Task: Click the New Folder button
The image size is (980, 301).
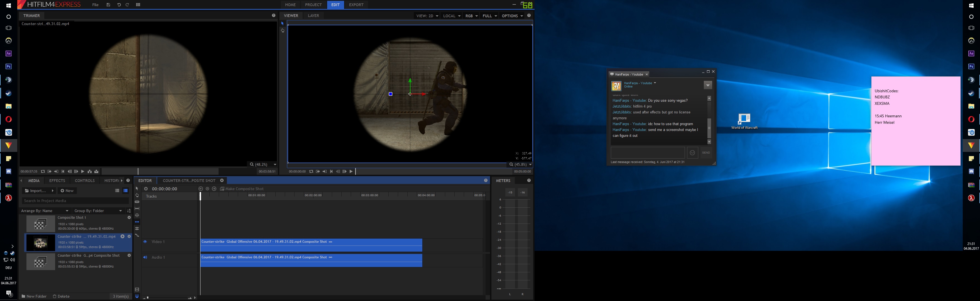Action: pyautogui.click(x=34, y=296)
